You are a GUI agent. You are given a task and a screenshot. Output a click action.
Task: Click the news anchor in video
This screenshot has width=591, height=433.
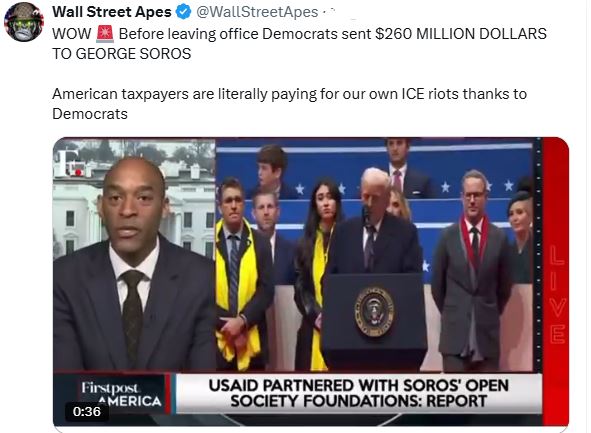click(x=133, y=264)
